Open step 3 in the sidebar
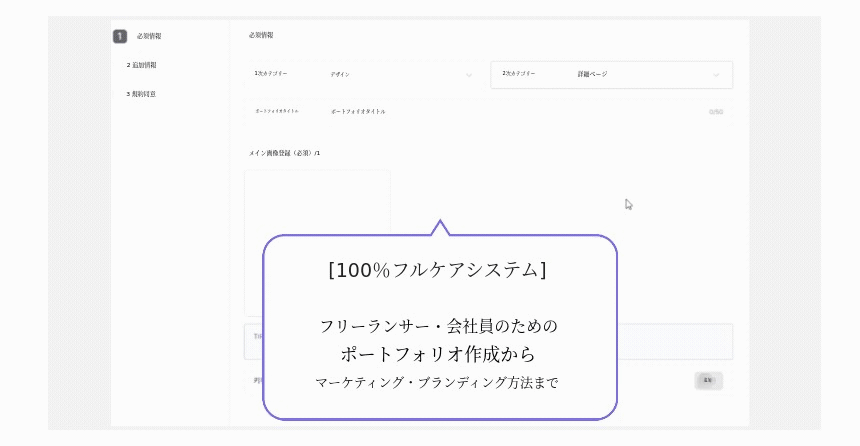 click(142, 94)
